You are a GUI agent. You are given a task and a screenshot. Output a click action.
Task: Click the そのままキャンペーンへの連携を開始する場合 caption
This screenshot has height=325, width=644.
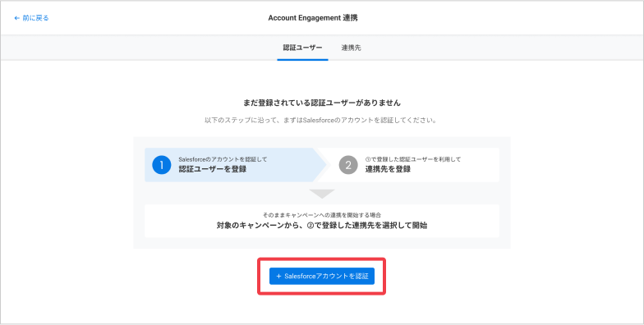tap(322, 215)
